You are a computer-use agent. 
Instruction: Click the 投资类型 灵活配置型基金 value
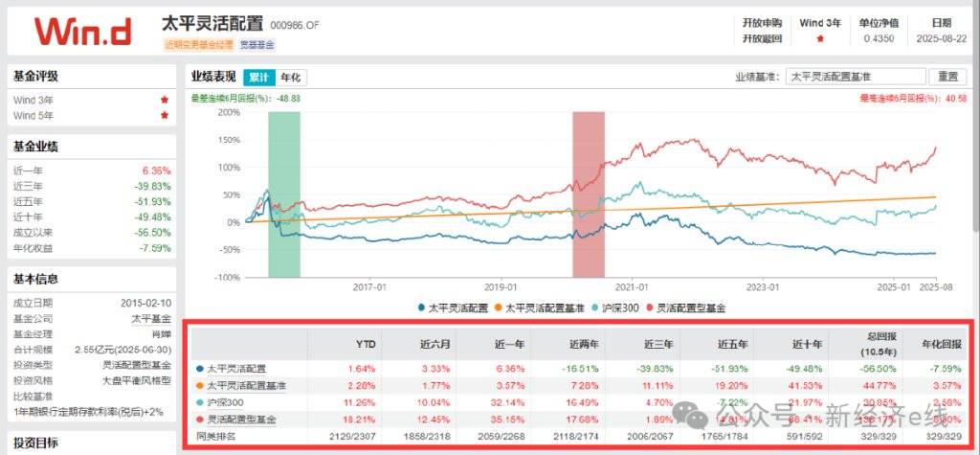click(138, 365)
